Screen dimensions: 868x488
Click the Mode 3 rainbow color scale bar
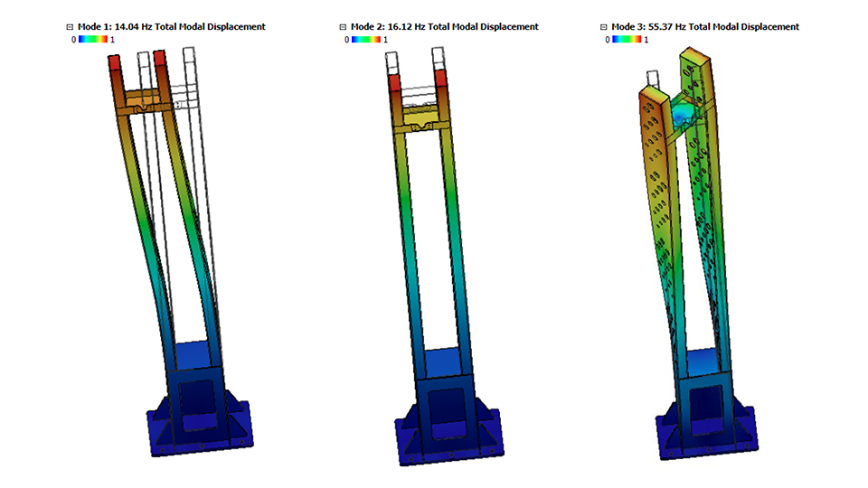coord(627,40)
